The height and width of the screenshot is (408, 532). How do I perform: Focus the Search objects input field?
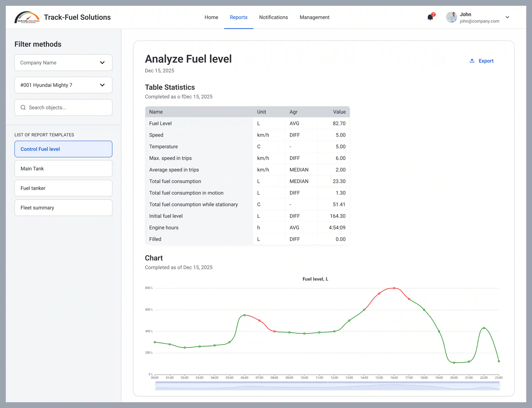(x=68, y=107)
